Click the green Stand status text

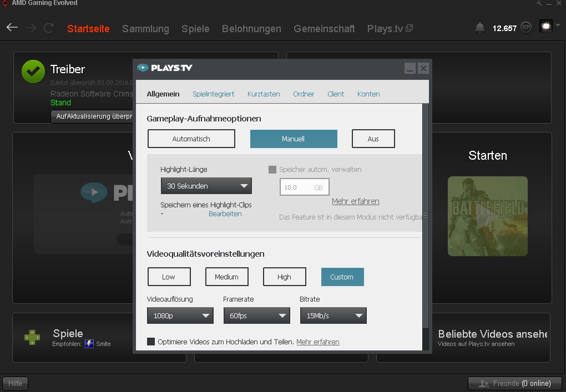pyautogui.click(x=60, y=103)
